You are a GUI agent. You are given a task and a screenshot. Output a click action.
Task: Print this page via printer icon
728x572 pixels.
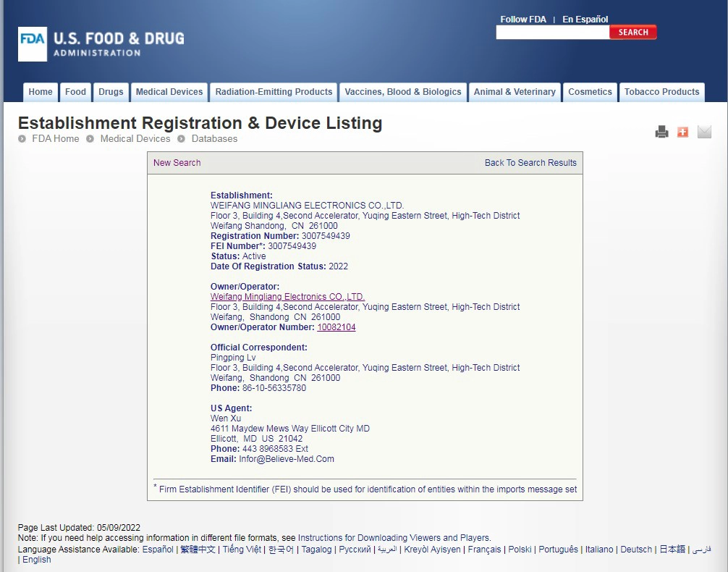pos(661,132)
